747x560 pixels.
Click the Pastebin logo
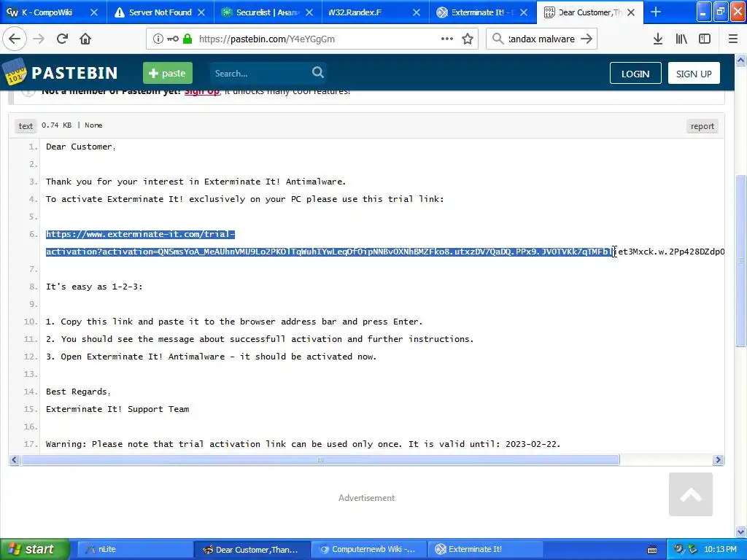[x=60, y=73]
